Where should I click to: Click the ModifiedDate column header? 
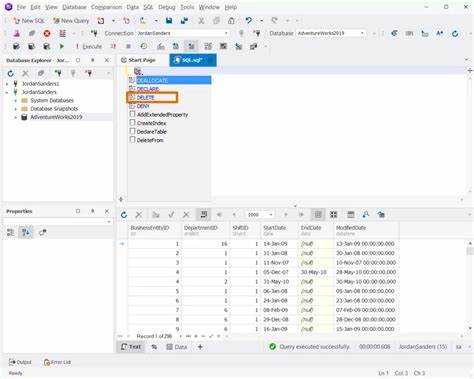(366, 230)
